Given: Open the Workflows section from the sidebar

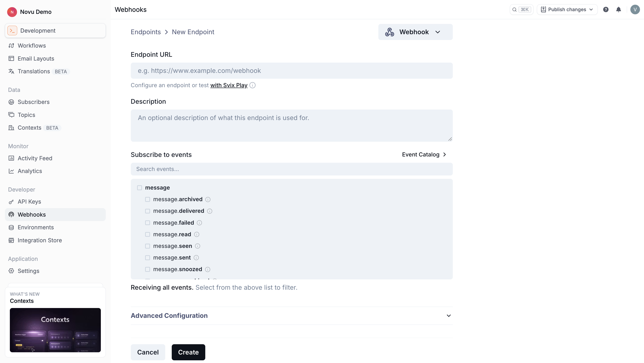Looking at the screenshot, I should tap(32, 45).
